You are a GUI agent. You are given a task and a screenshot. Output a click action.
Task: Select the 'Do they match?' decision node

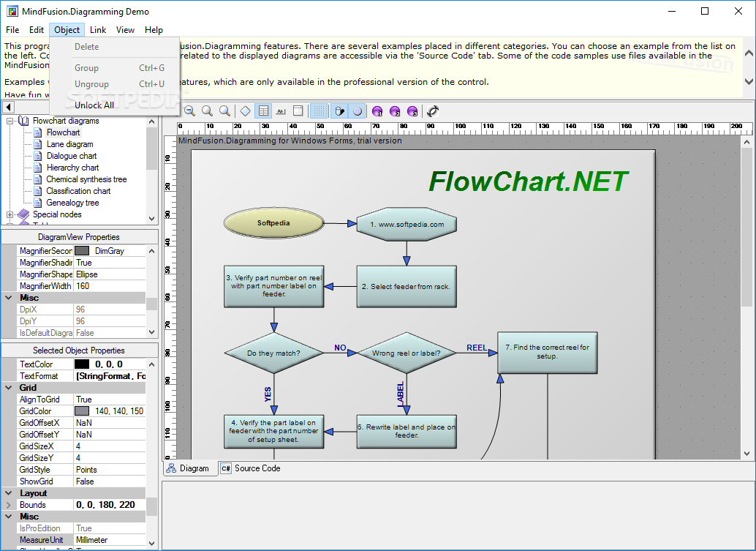(274, 353)
